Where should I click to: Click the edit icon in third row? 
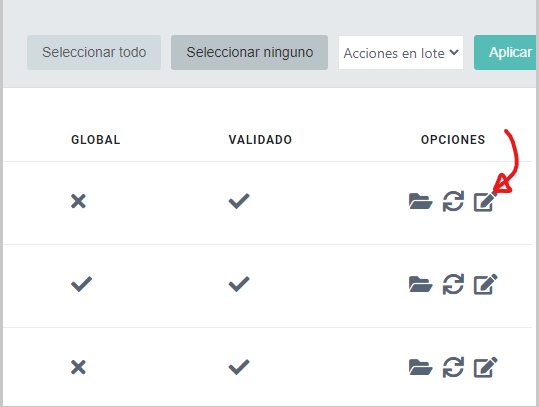click(485, 367)
